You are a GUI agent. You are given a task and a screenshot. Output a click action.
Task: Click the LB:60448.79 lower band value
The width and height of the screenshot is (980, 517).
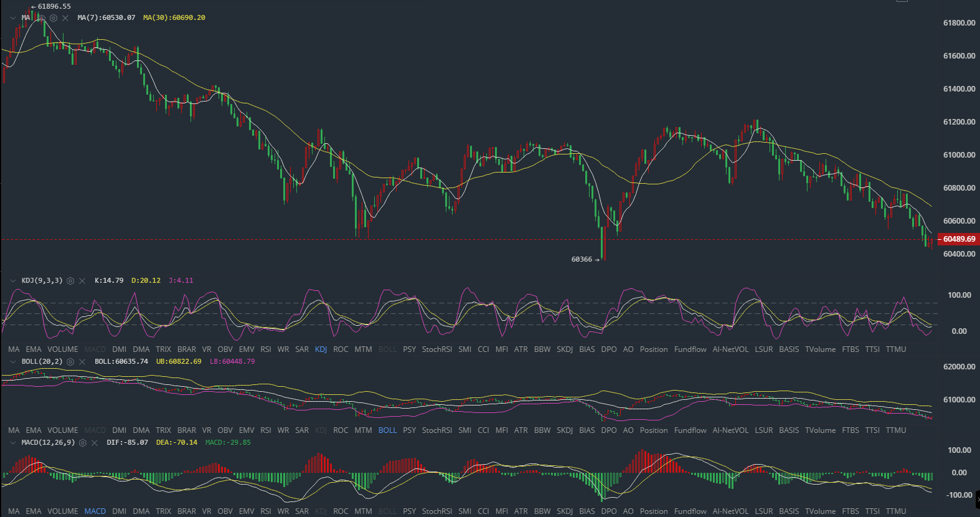pyautogui.click(x=232, y=362)
